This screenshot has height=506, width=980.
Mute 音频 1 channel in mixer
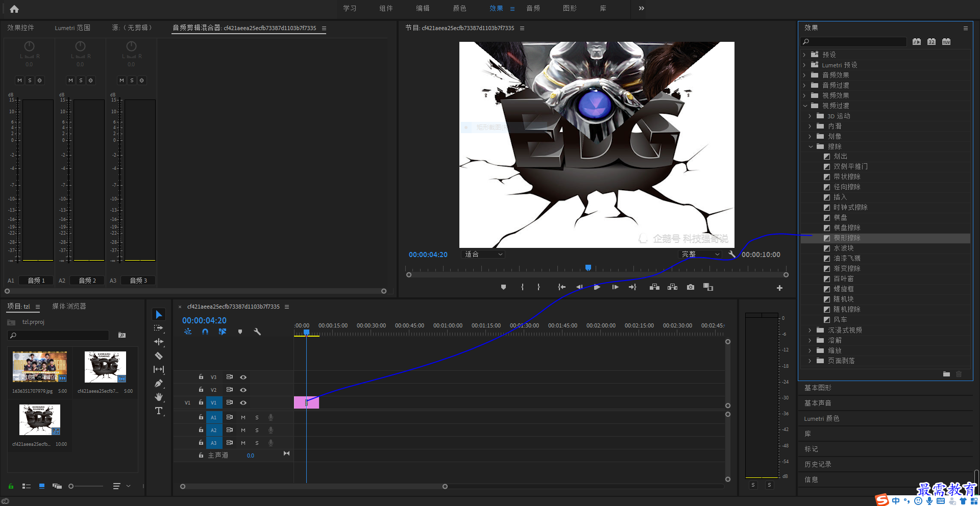(19, 80)
